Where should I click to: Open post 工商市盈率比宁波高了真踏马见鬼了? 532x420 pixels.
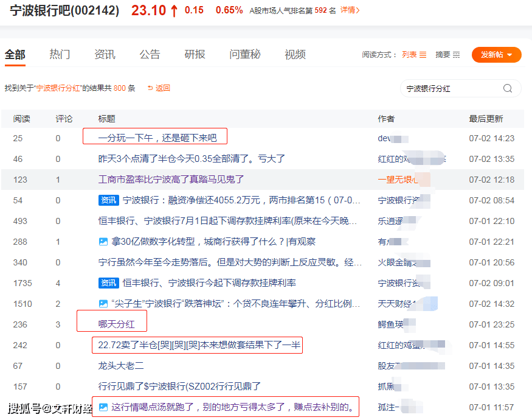tap(171, 180)
